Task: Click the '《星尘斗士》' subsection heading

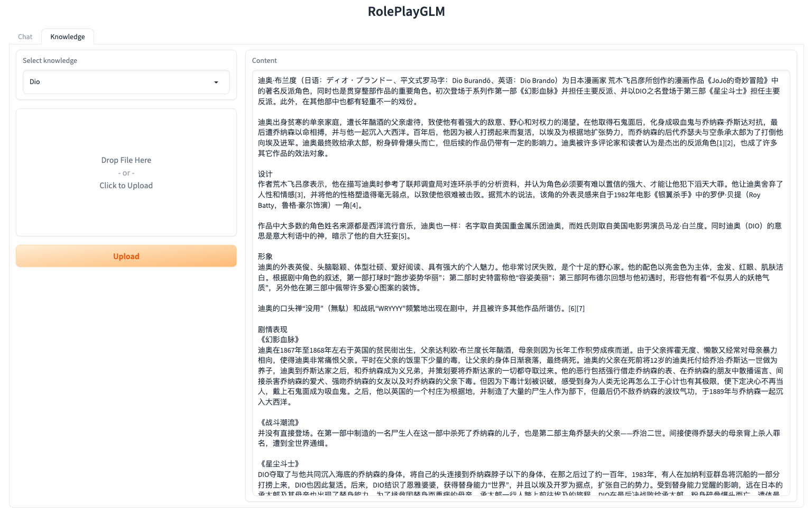Action: coord(280,464)
